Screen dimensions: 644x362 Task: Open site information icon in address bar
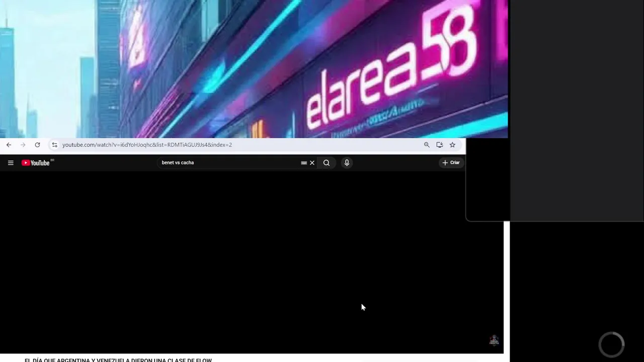tap(55, 145)
